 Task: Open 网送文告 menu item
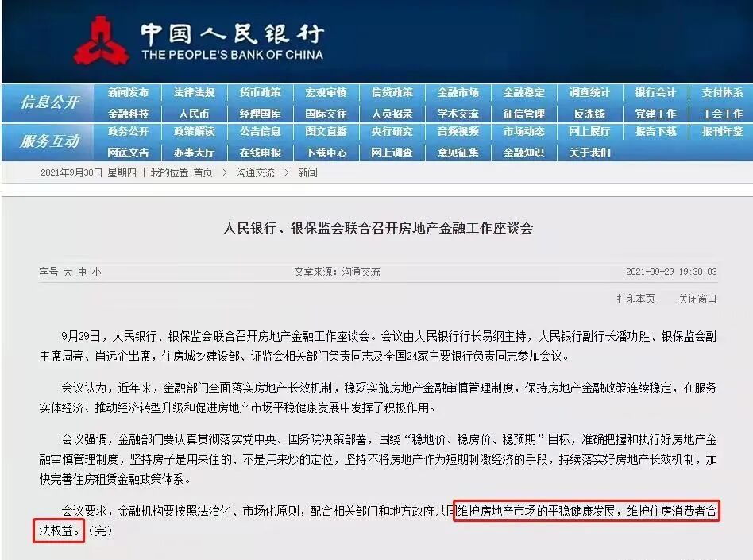click(128, 153)
